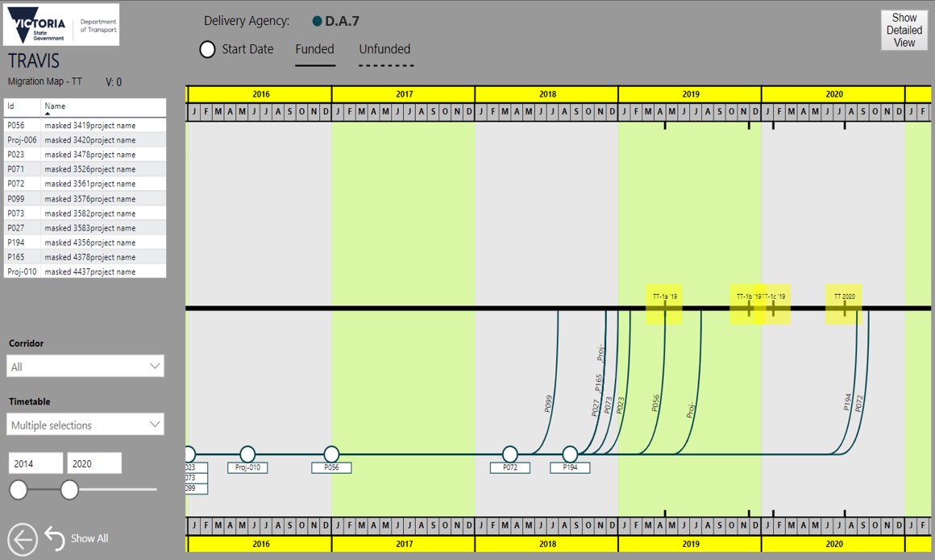Click the Show All label

(x=89, y=538)
